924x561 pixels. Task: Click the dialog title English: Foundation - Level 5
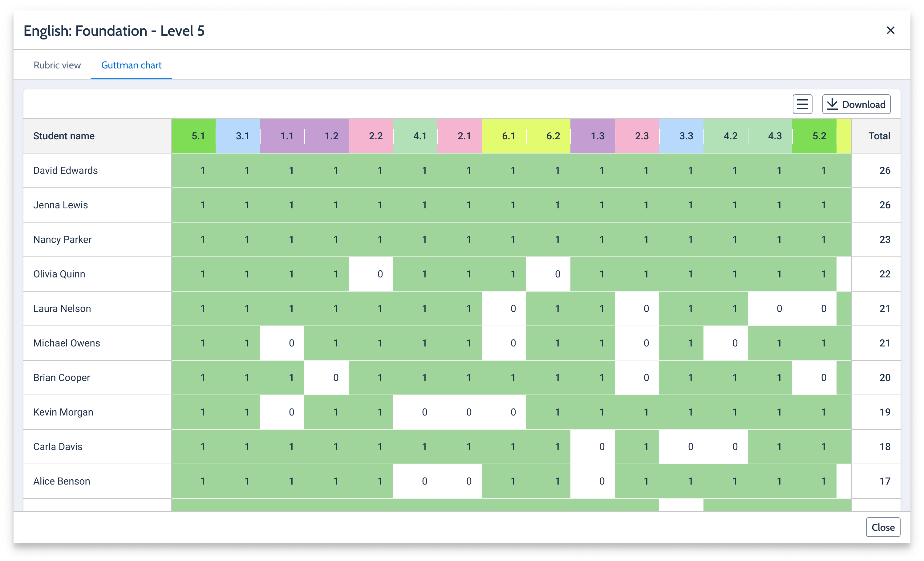(114, 31)
